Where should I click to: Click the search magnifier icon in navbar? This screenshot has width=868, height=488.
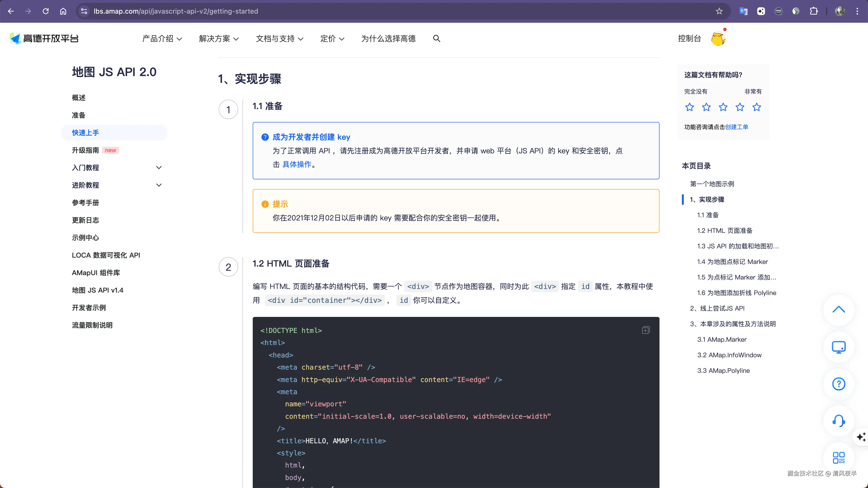436,38
